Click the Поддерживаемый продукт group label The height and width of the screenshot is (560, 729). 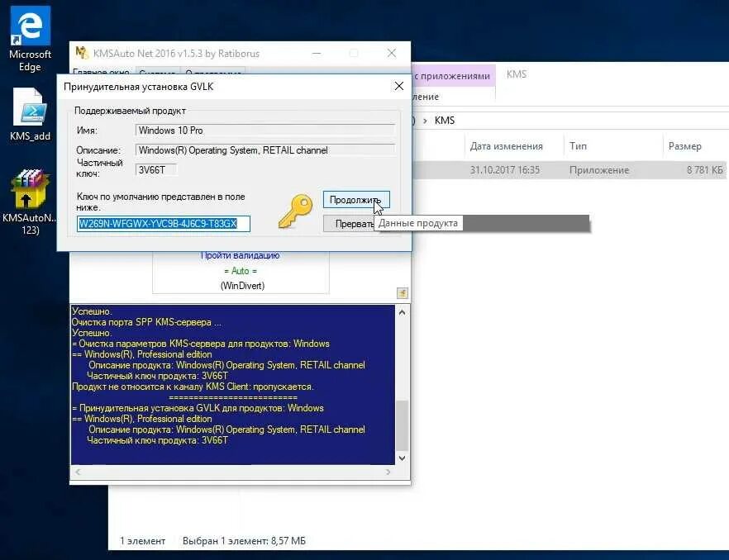(130, 111)
